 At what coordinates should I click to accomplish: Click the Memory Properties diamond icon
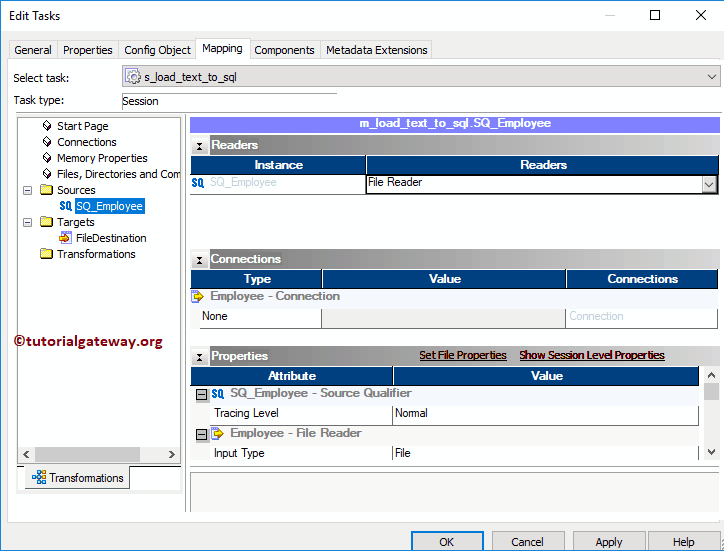47,158
